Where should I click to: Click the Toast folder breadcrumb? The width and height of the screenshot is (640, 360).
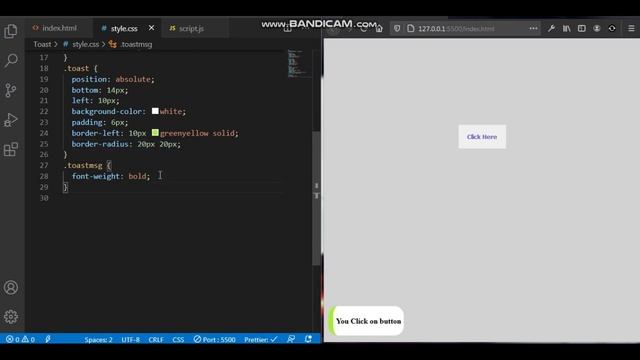[42, 44]
